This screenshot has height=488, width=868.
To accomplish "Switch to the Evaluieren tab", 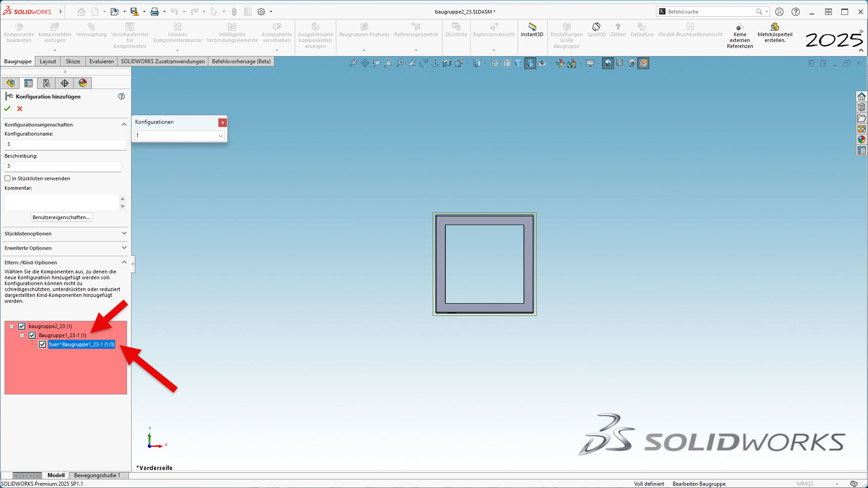I will click(102, 61).
